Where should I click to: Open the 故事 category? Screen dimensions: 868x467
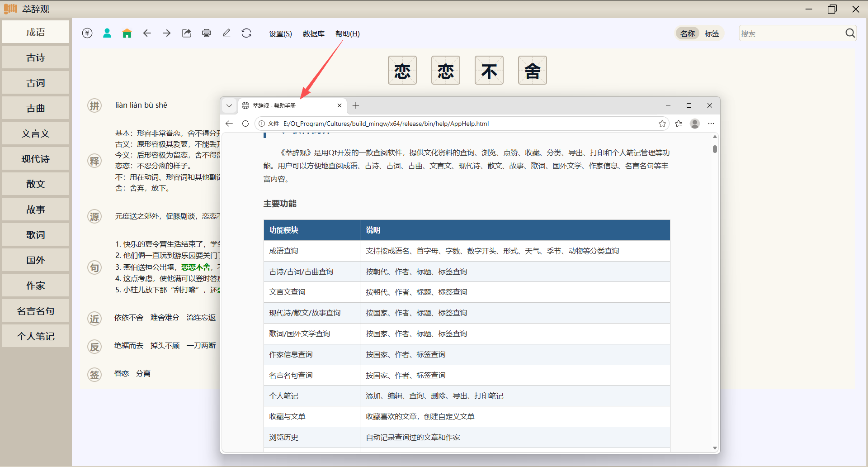(x=36, y=210)
